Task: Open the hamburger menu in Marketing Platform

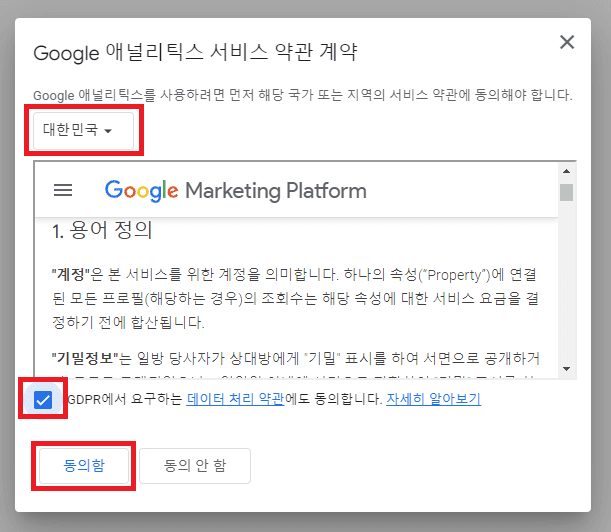Action: click(63, 190)
